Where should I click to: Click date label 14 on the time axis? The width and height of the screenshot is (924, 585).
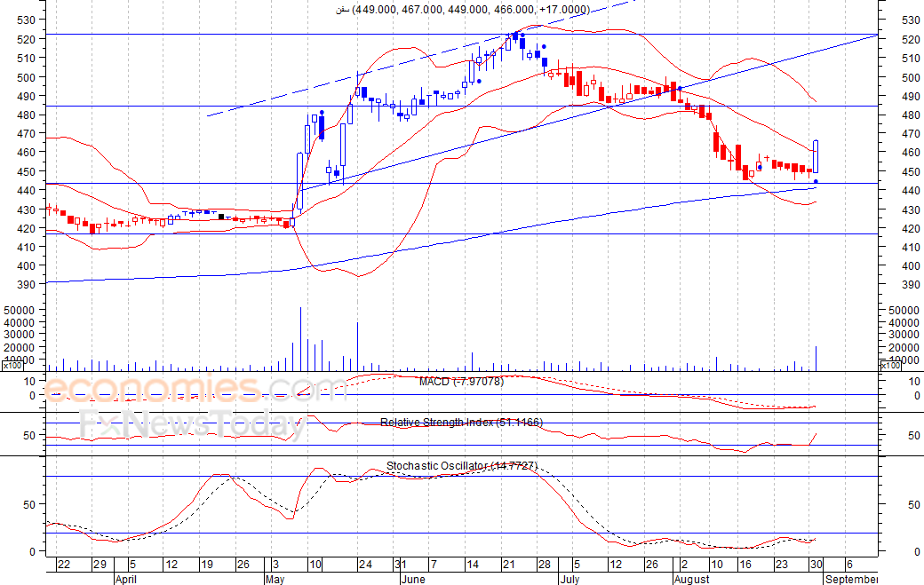click(473, 565)
